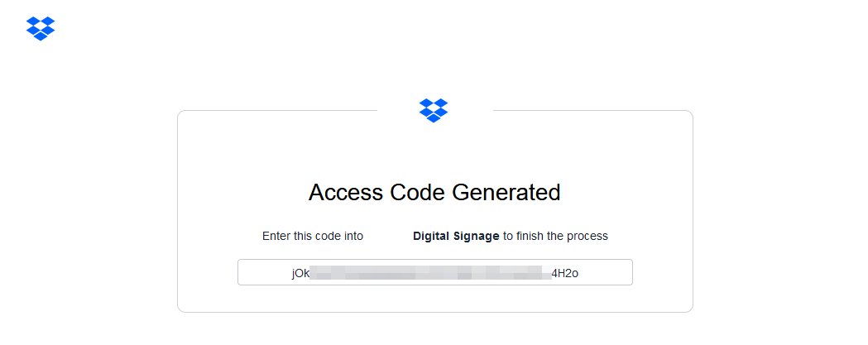Click the word 'Digital' in the instructions
Image resolution: width=868 pixels, height=345 pixels.
[431, 236]
